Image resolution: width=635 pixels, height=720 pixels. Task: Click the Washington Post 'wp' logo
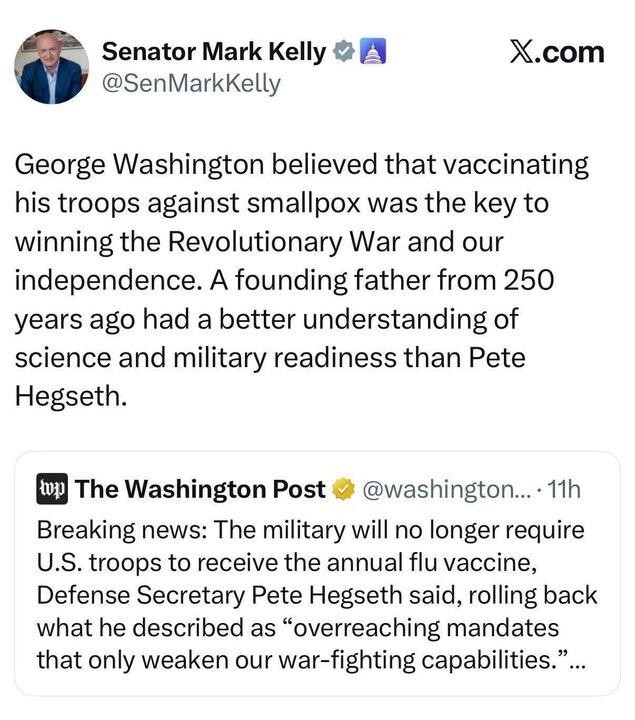52,489
